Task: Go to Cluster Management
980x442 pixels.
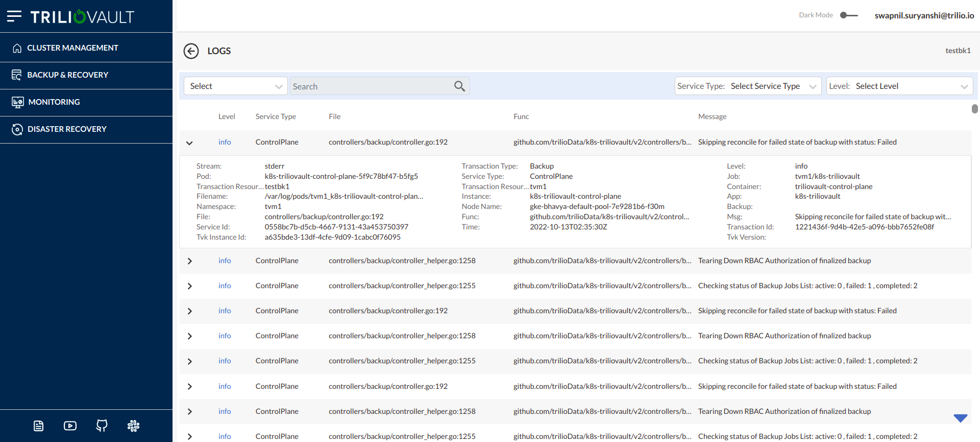Action: click(72, 48)
